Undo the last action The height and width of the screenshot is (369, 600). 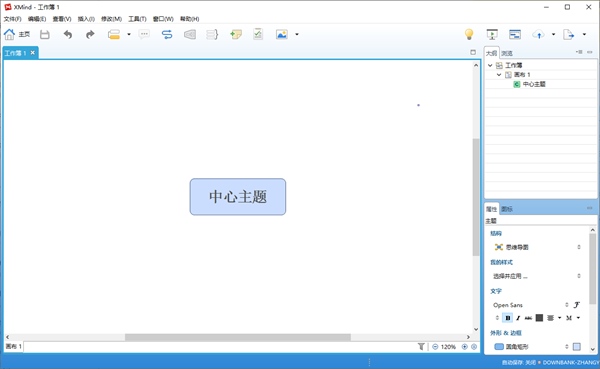coord(68,34)
